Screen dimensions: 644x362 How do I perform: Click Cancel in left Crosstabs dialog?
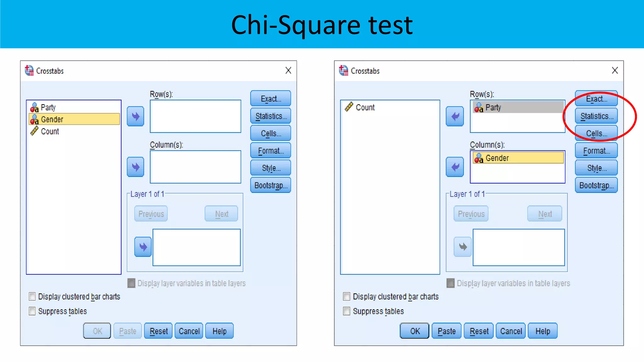(x=189, y=331)
